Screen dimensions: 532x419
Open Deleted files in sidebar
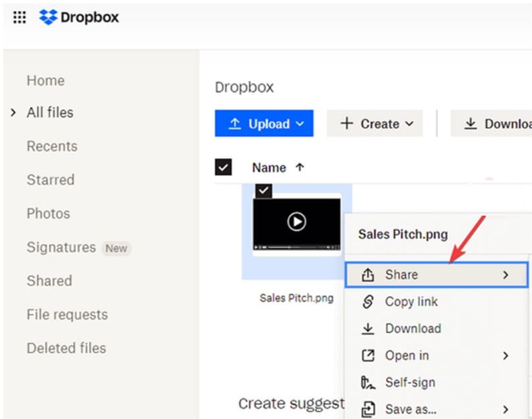[x=66, y=348]
